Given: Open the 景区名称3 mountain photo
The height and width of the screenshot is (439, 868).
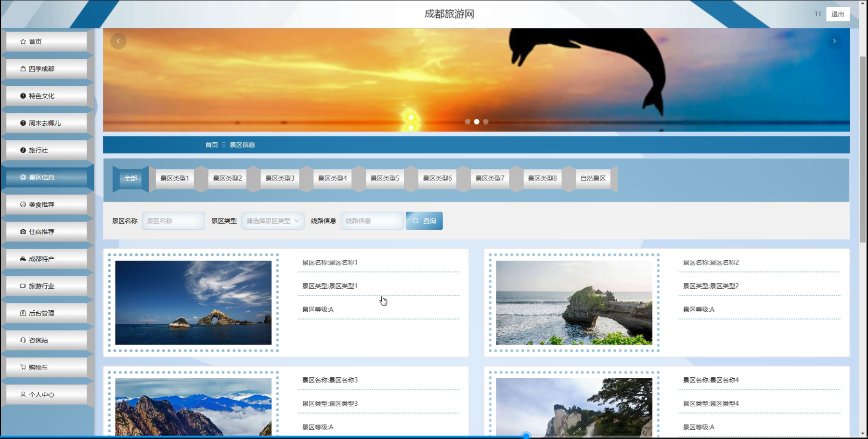Looking at the screenshot, I should tap(193, 407).
